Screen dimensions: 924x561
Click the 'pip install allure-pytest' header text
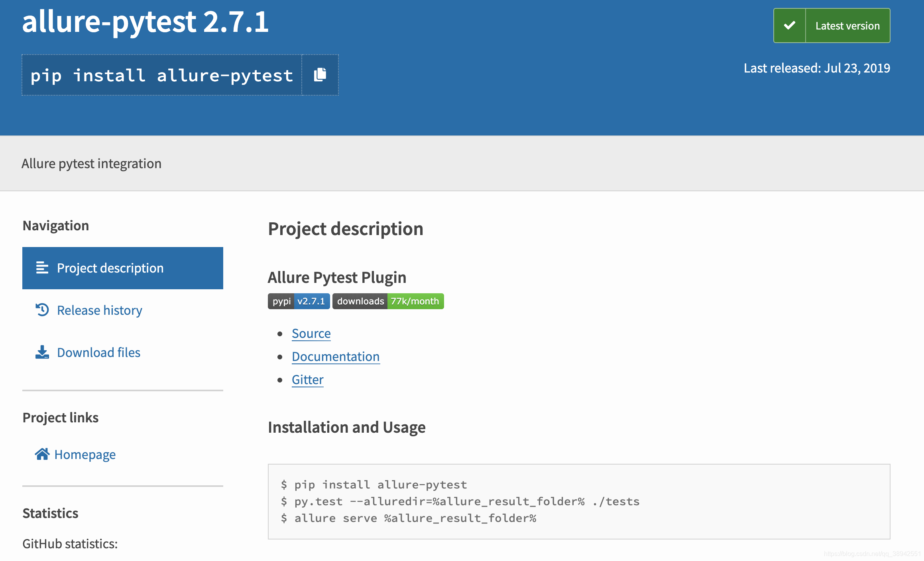coord(162,75)
